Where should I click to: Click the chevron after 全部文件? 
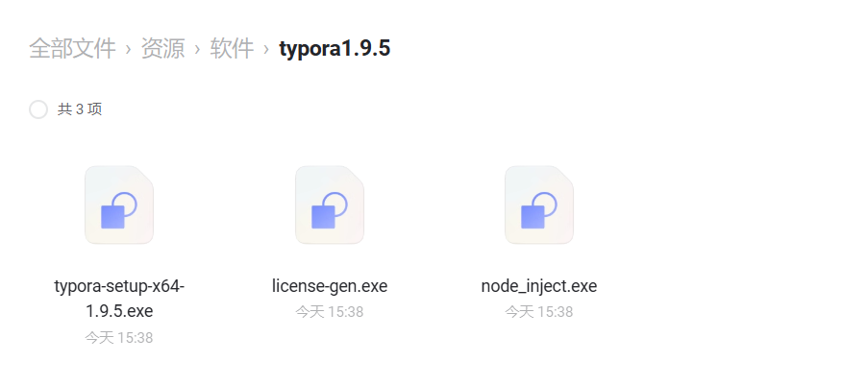point(129,49)
